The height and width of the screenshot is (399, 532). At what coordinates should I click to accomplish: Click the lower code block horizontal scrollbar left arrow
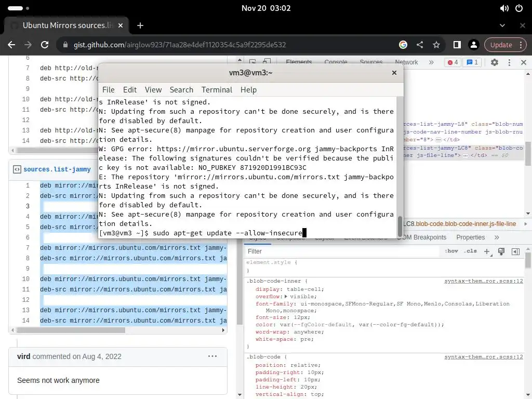click(12, 330)
